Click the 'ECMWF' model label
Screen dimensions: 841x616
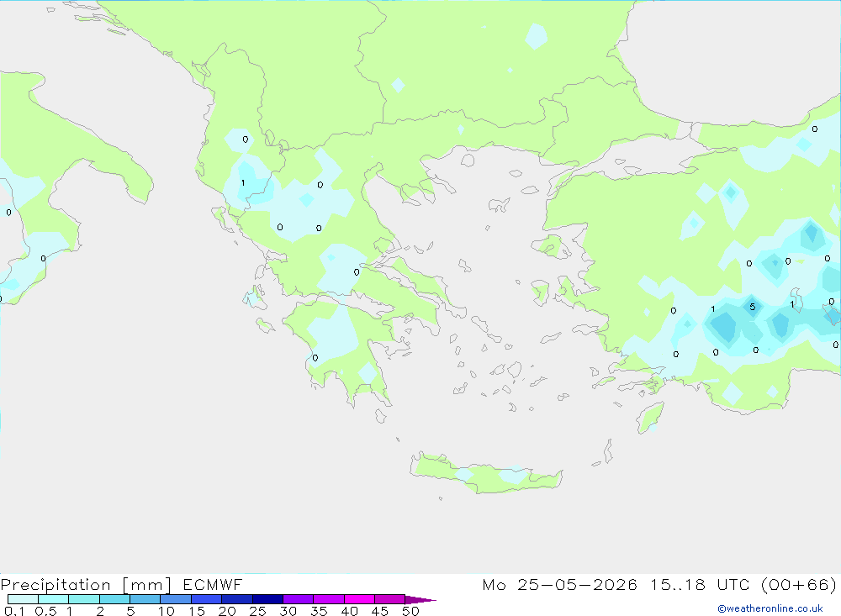point(213,584)
